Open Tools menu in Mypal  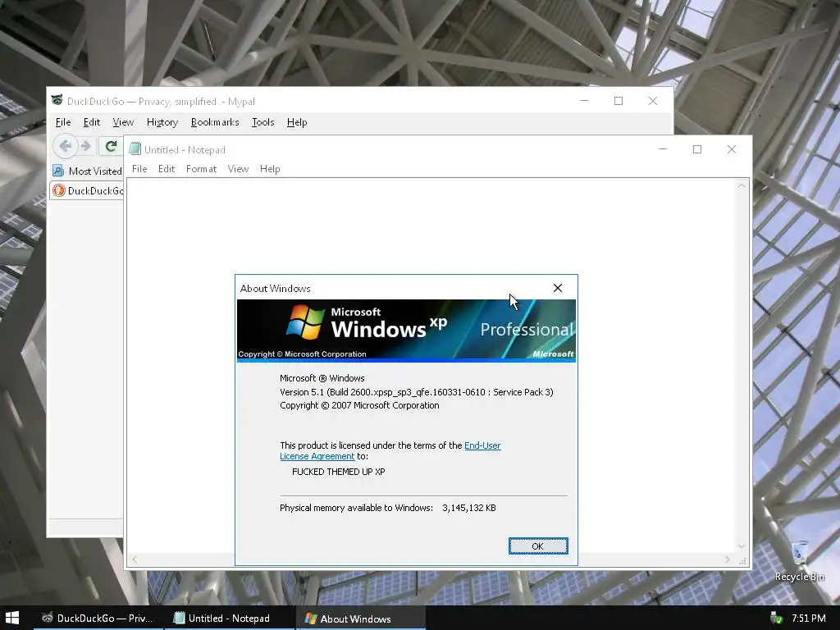tap(263, 122)
